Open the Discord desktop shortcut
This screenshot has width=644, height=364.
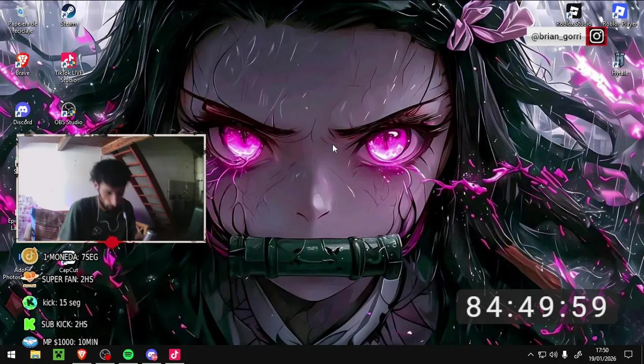pyautogui.click(x=22, y=113)
